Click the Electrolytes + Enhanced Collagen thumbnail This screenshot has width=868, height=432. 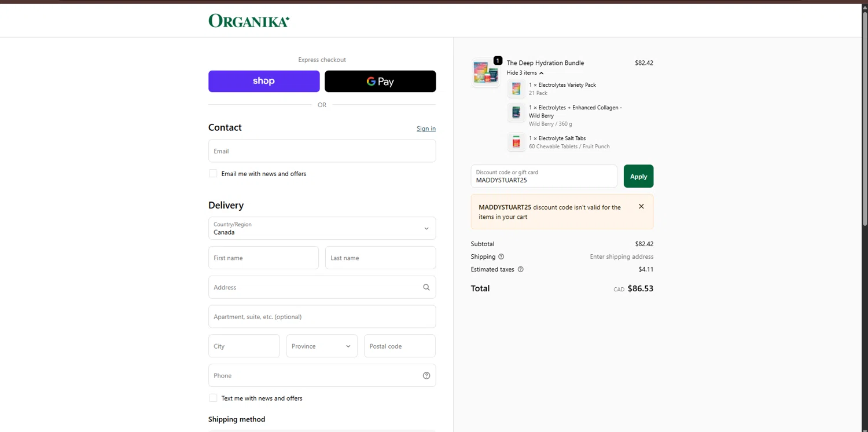(x=516, y=112)
